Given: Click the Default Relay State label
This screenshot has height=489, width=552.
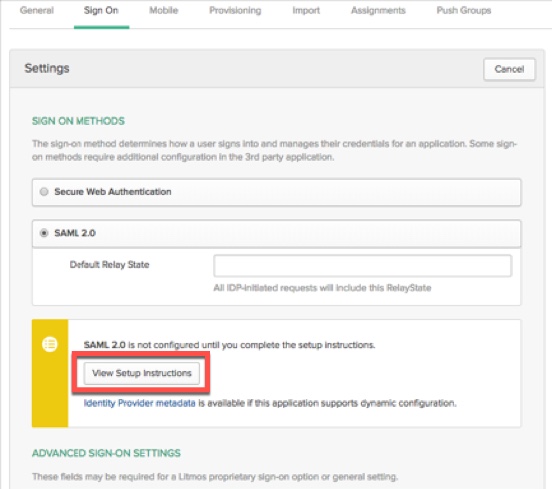Looking at the screenshot, I should coord(109,265).
